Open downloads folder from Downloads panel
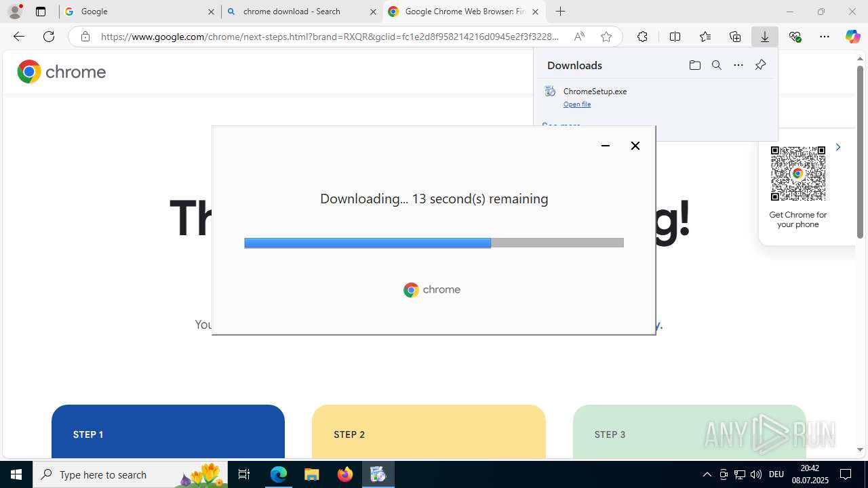 pos(694,65)
